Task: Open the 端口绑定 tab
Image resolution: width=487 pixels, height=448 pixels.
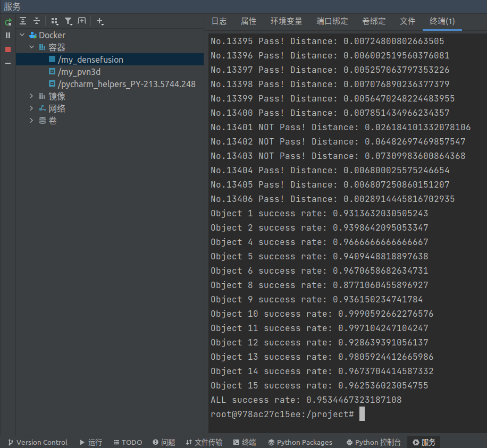Action: pyautogui.click(x=332, y=21)
